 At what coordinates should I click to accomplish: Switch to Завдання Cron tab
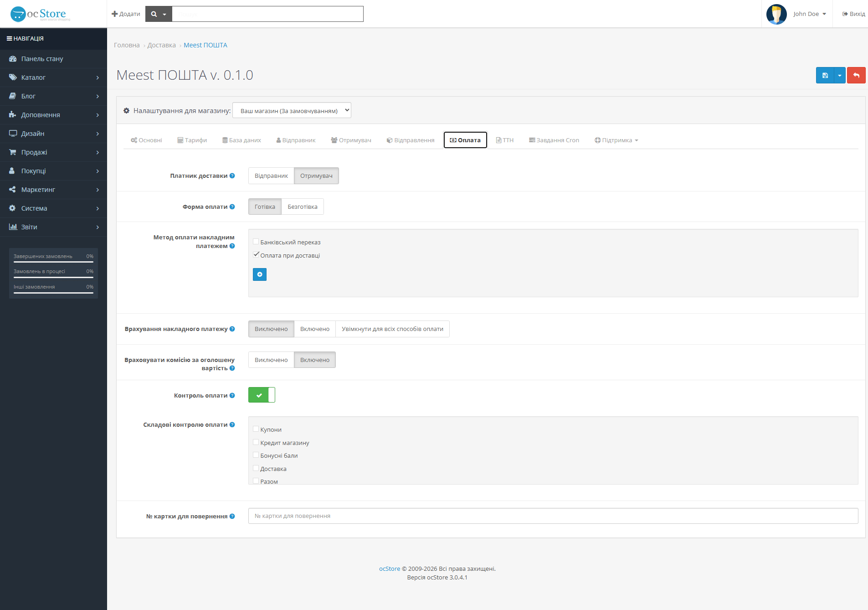(554, 140)
